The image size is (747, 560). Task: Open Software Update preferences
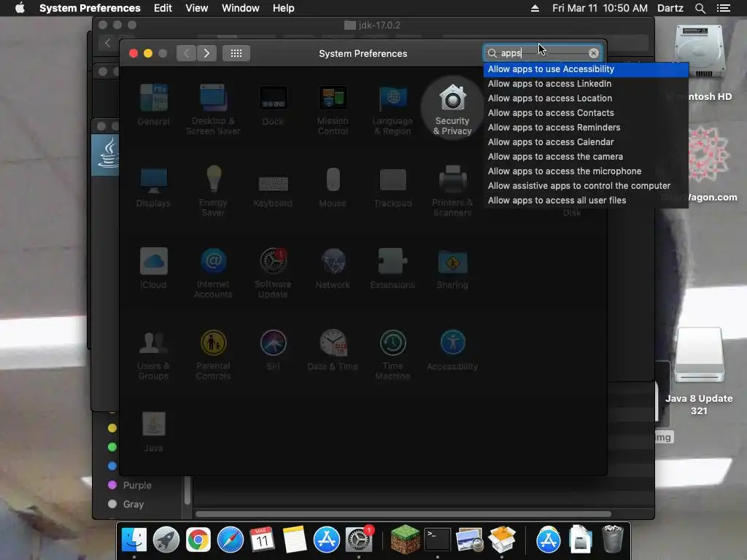point(273,273)
